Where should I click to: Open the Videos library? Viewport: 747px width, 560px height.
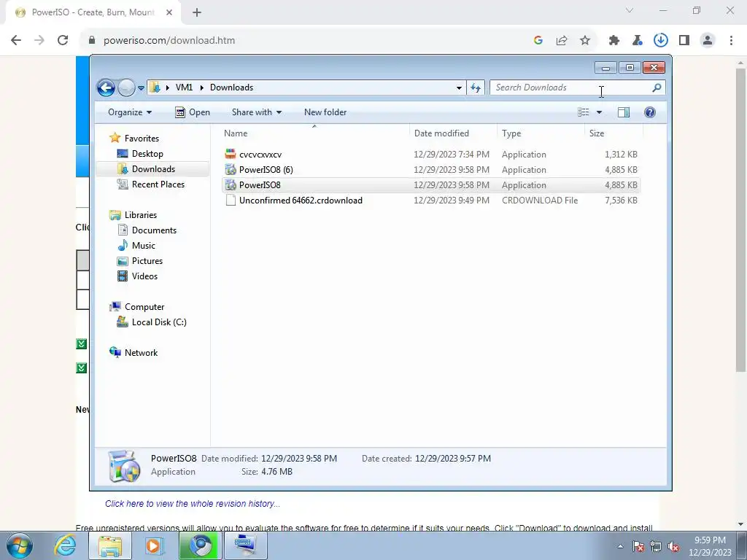(x=137, y=276)
